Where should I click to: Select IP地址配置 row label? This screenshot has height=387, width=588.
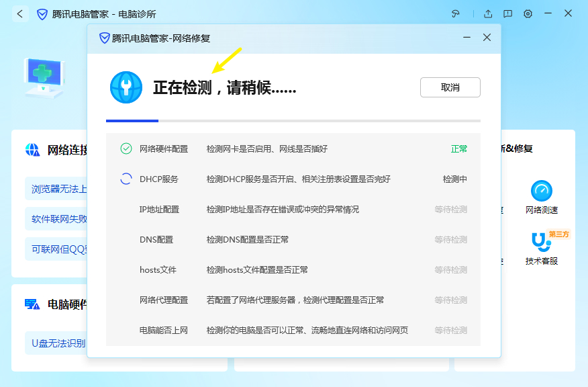[159, 210]
